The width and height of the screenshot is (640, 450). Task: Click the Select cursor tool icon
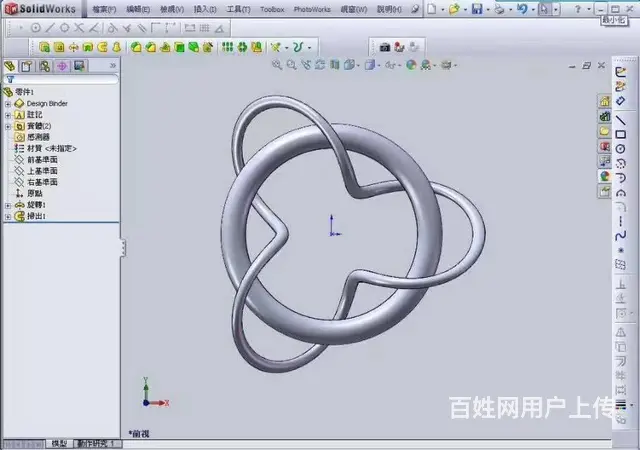[544, 9]
